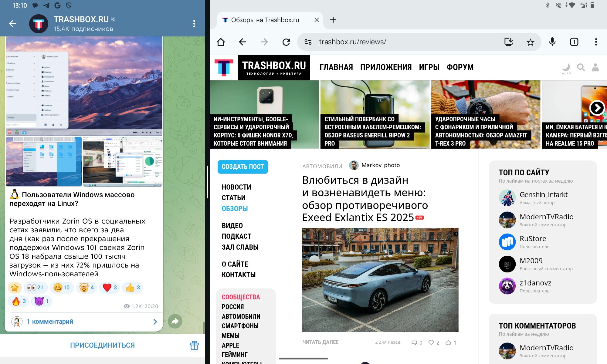
Task: Open Chrome three-dot menu
Action: [596, 42]
